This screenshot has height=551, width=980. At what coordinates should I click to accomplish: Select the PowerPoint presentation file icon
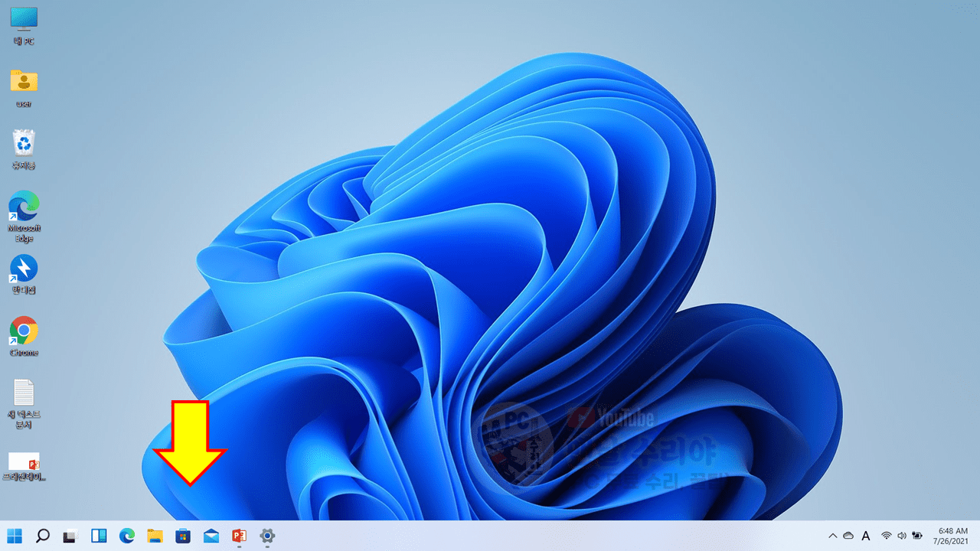point(24,466)
